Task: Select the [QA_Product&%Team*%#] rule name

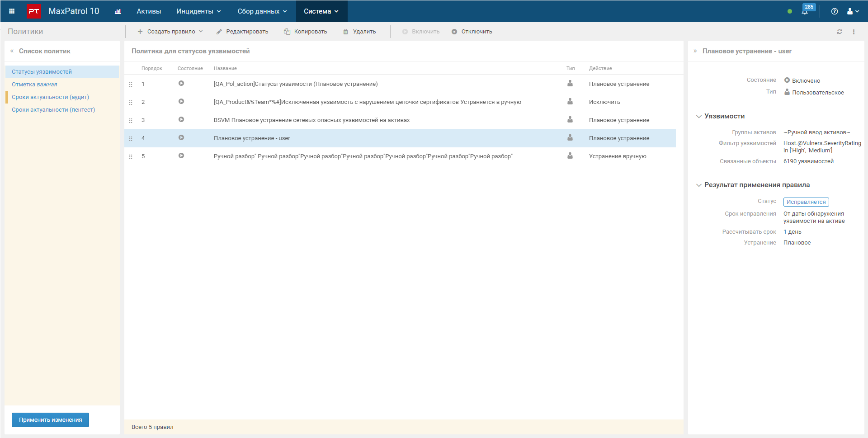Action: (x=368, y=102)
